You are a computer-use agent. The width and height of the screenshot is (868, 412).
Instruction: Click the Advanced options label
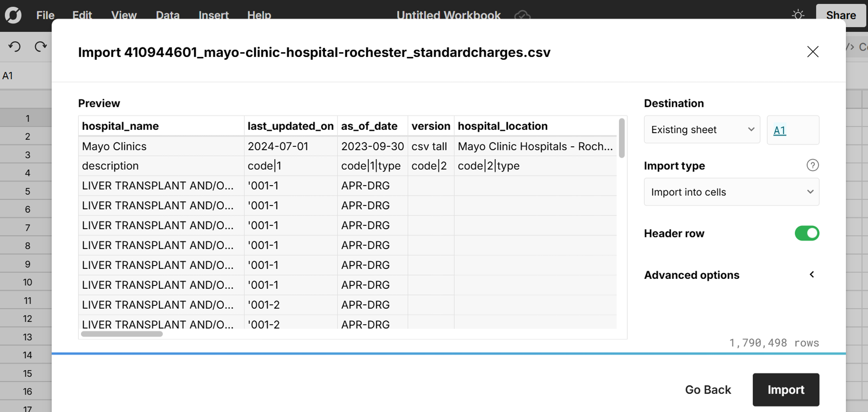click(691, 275)
